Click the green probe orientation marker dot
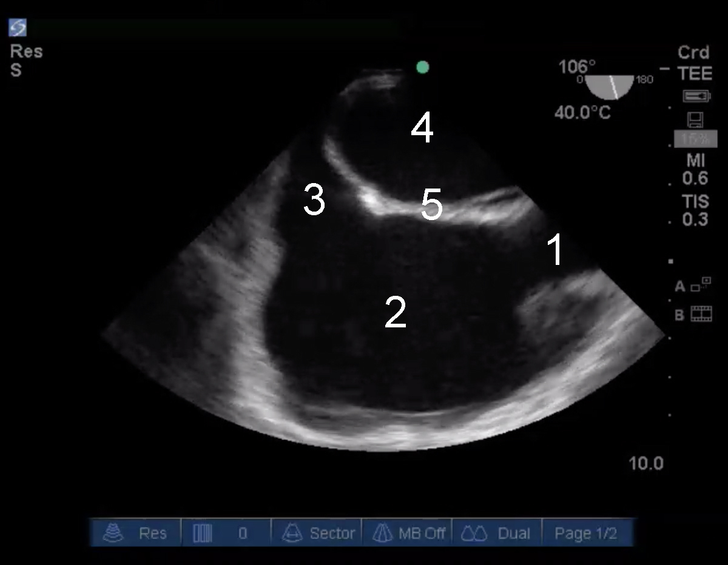728x565 pixels. [423, 67]
